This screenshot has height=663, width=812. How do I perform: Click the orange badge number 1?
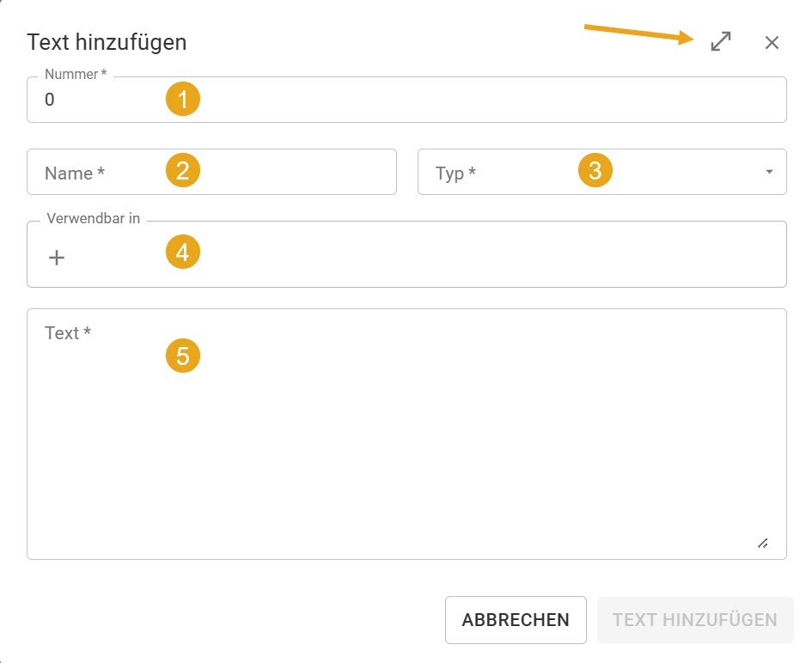[183, 100]
